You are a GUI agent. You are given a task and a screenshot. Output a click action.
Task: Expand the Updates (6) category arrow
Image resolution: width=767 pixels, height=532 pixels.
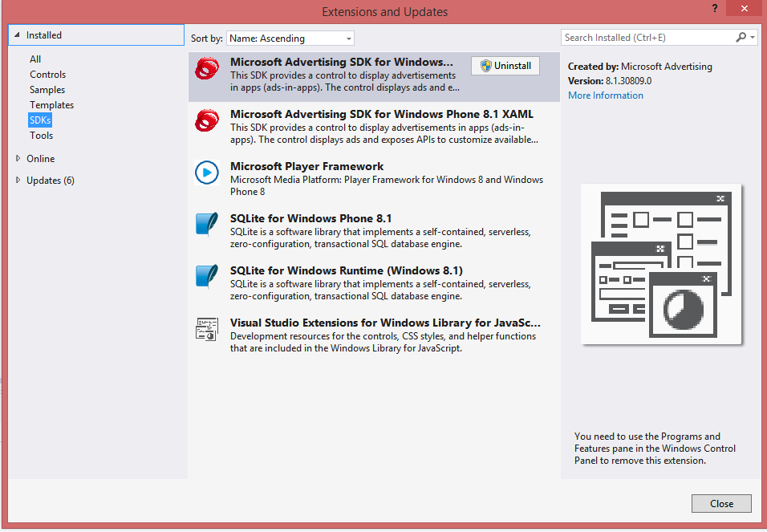(x=18, y=180)
